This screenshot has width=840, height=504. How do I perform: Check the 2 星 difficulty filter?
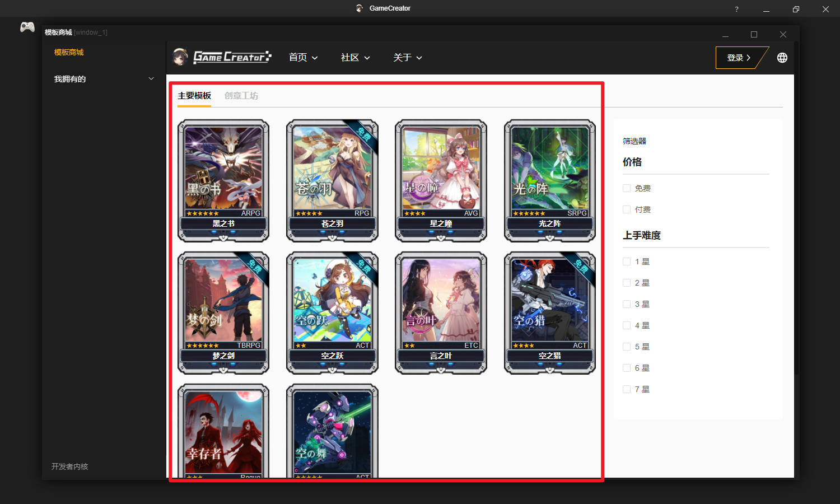pos(627,283)
